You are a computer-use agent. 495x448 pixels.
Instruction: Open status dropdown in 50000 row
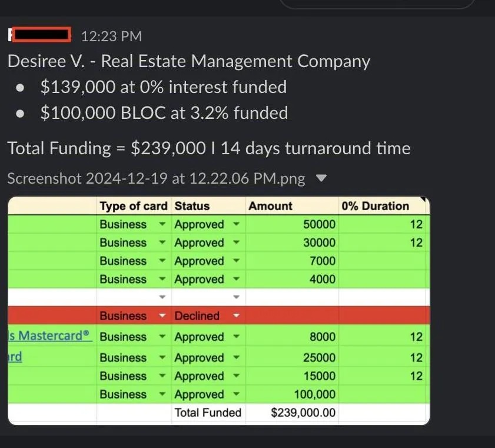[236, 224]
